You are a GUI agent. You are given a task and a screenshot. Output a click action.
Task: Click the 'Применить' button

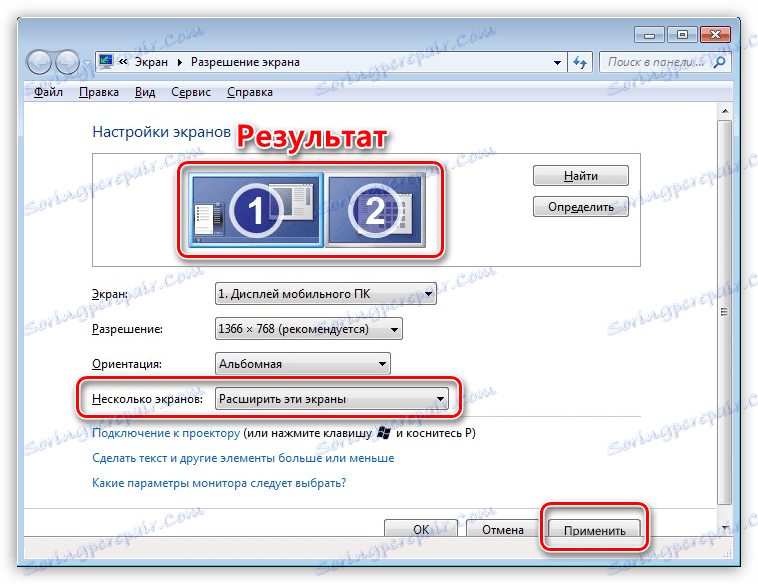point(594,529)
